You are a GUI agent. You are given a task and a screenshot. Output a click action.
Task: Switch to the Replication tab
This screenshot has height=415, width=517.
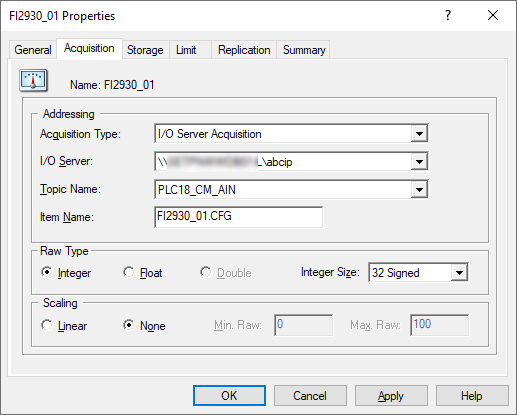(x=244, y=50)
